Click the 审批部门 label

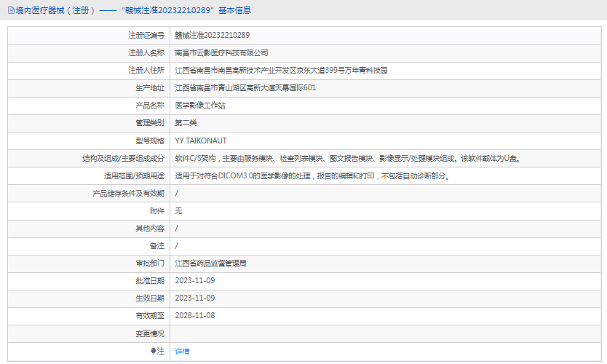pos(150,264)
